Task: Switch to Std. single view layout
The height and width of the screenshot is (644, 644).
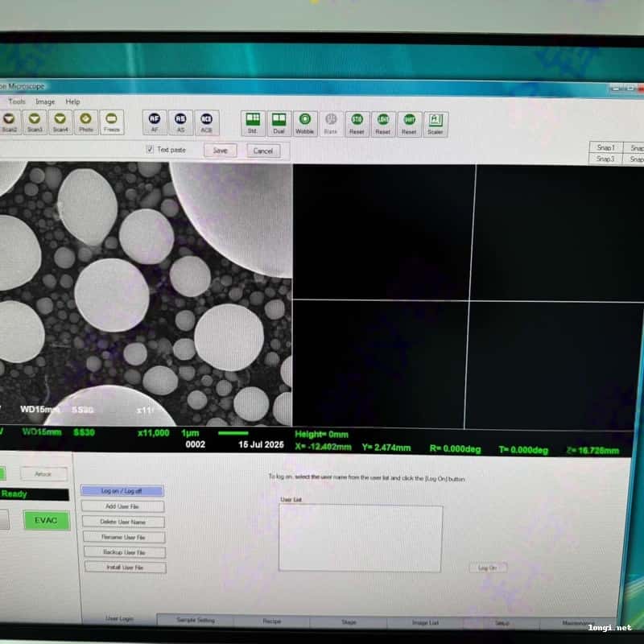Action: coord(253,122)
